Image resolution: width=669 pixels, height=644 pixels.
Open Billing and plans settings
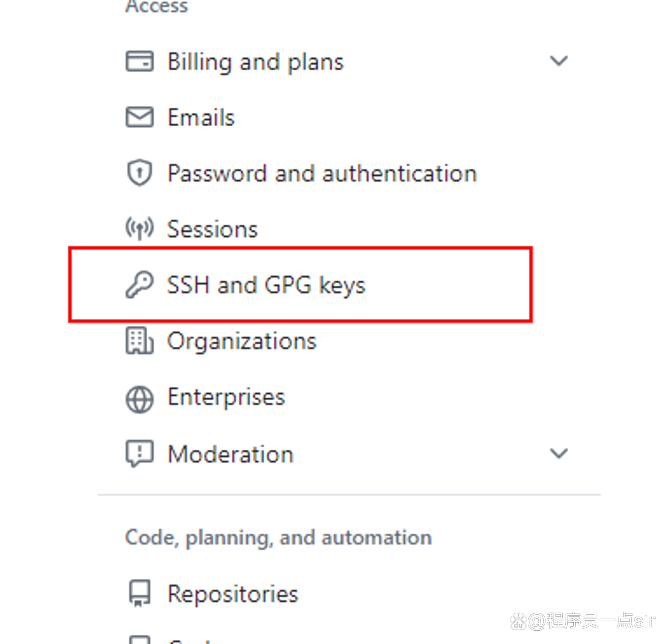[256, 62]
